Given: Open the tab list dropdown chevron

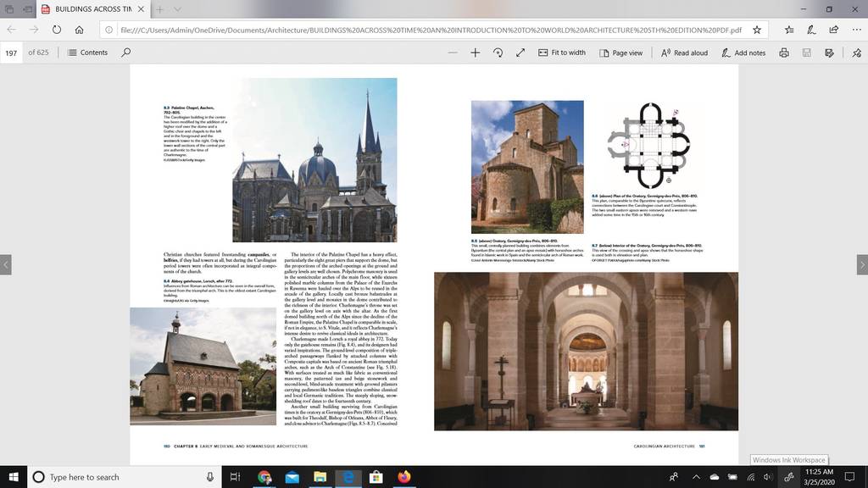Looking at the screenshot, I should [177, 9].
